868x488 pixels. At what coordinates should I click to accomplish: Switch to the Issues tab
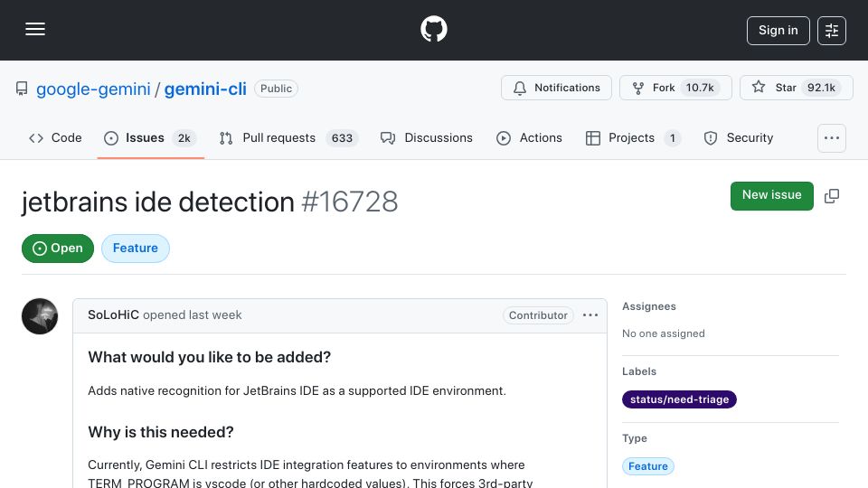[x=151, y=137]
